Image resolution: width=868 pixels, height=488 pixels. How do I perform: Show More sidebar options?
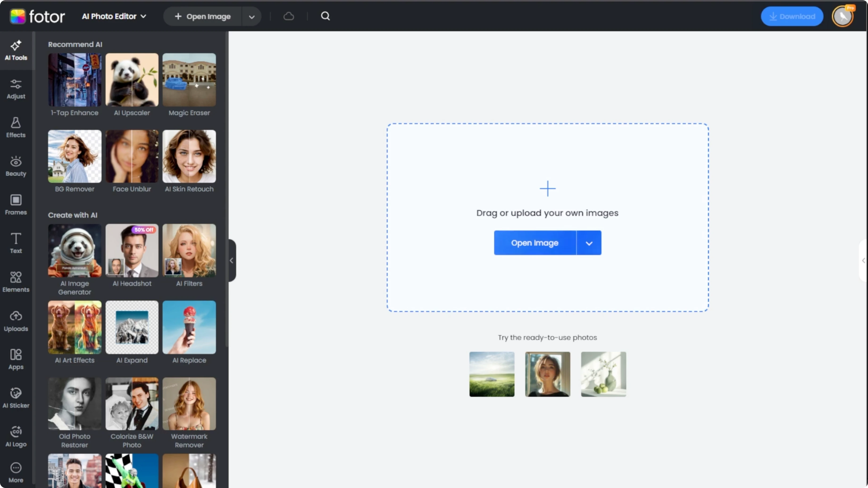[16, 473]
